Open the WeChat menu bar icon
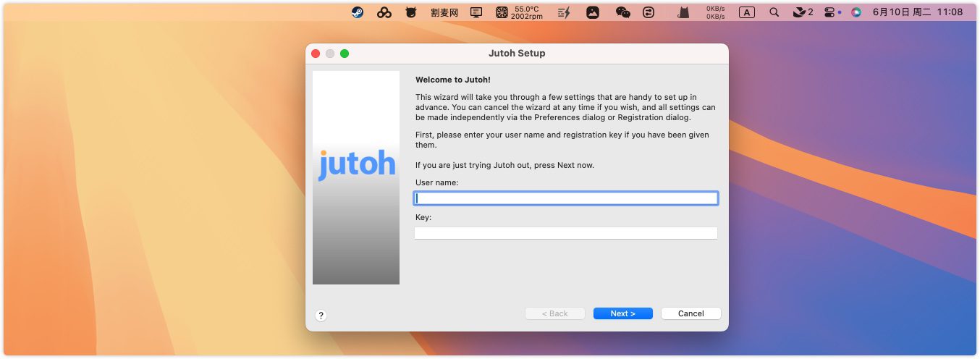 [622, 12]
